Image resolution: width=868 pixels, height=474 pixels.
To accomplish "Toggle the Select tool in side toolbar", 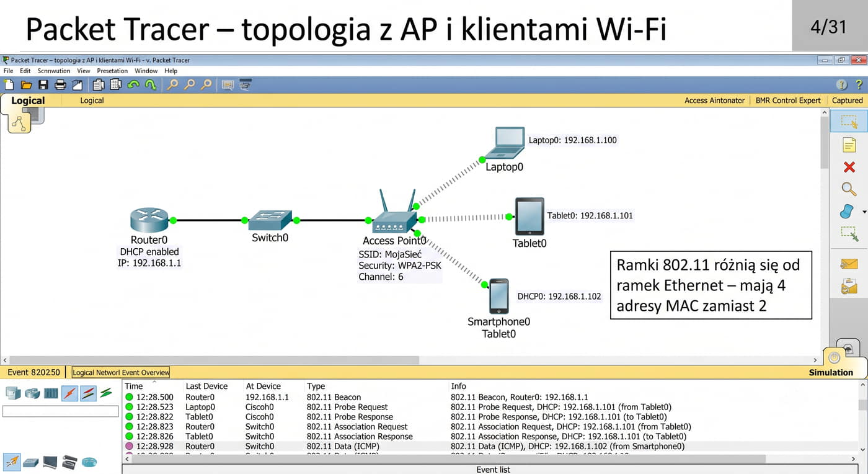I will pos(849,122).
